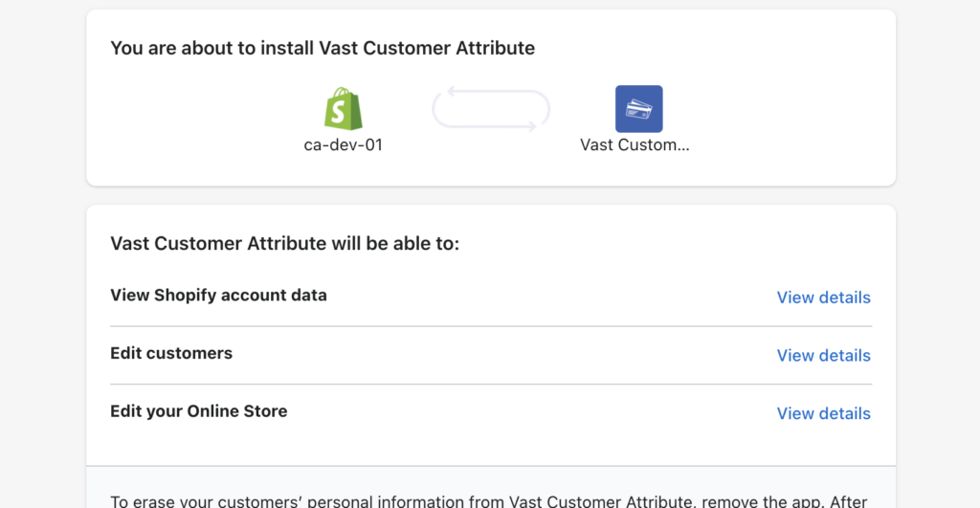This screenshot has width=980, height=508.
Task: Open View details for Edit your Online Store
Action: [823, 413]
